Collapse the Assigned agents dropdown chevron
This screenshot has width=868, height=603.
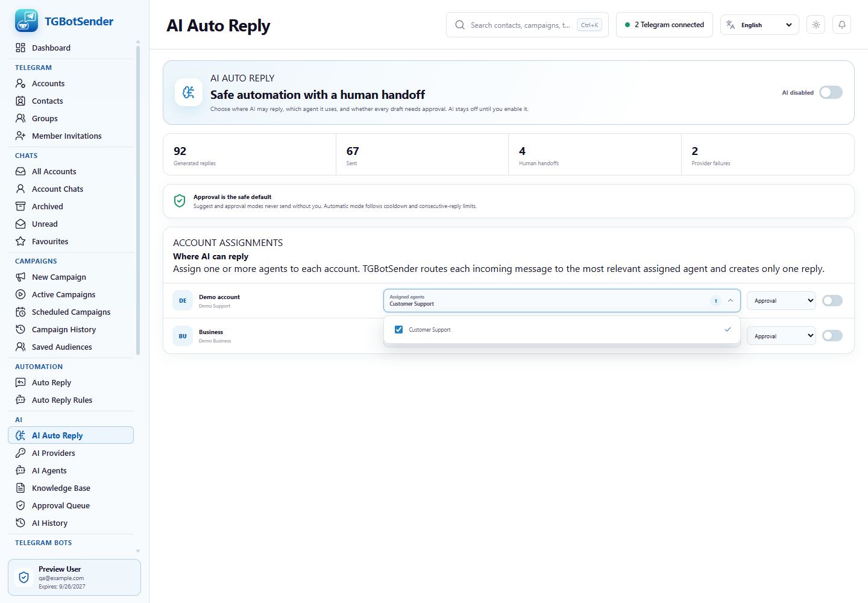[x=731, y=300]
